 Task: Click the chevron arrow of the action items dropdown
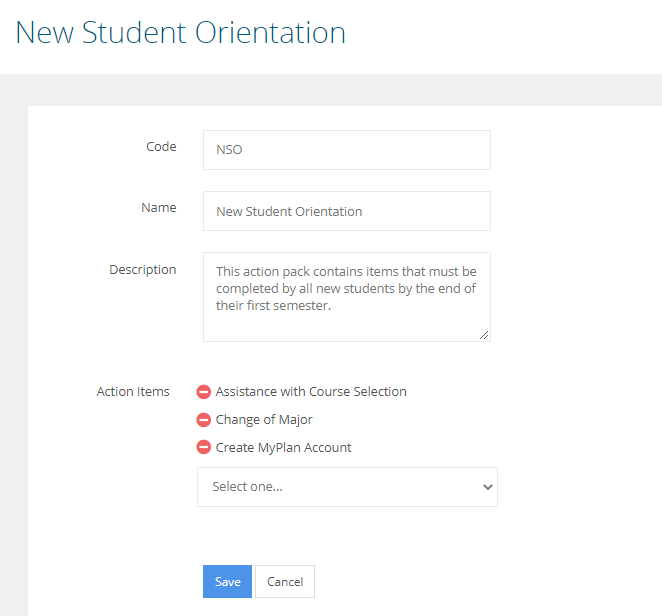487,487
